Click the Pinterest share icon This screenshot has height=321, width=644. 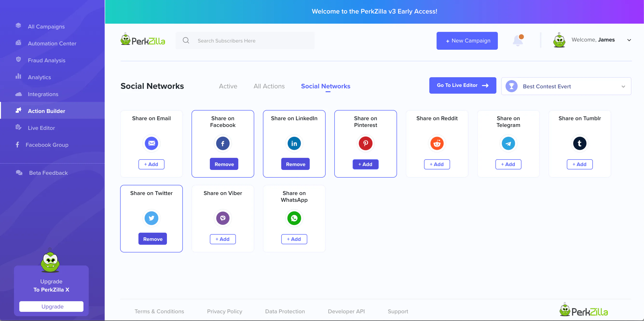pos(365,143)
